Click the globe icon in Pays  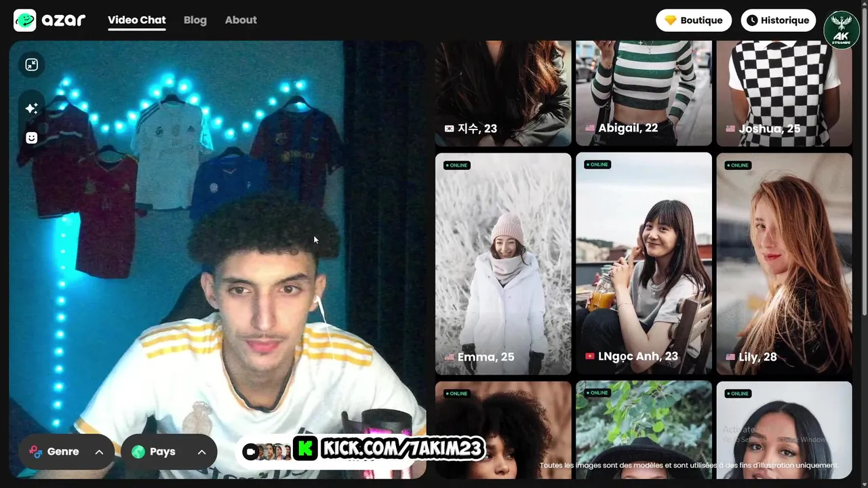[x=138, y=451]
